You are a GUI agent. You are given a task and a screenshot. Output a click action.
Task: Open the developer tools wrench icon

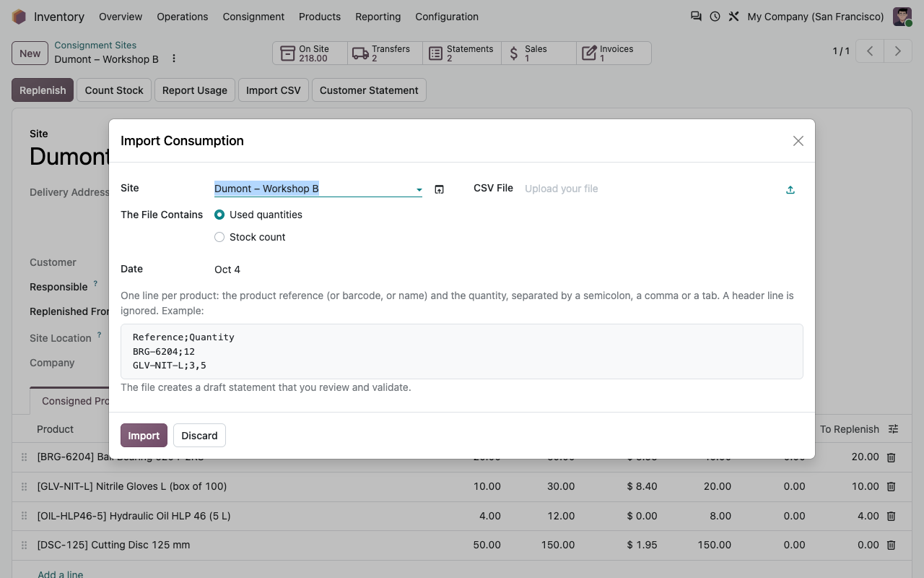pos(733,17)
